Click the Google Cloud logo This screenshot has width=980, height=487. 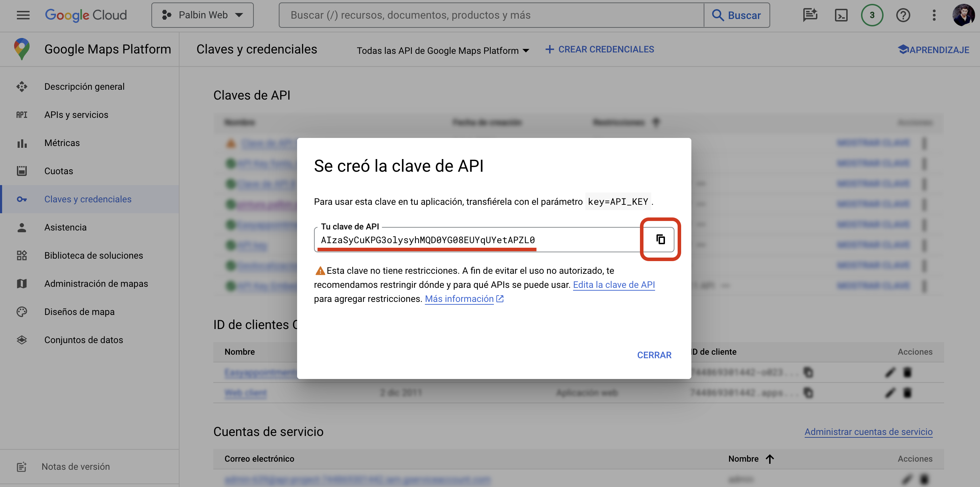pyautogui.click(x=86, y=15)
